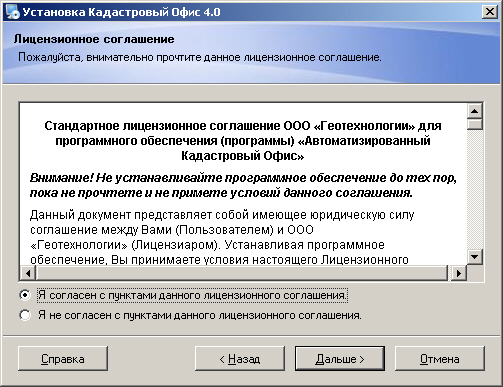Screen dimensions: 503x387
Task: Click the 'Лицензионное соглашение' header title
Action: pos(94,39)
